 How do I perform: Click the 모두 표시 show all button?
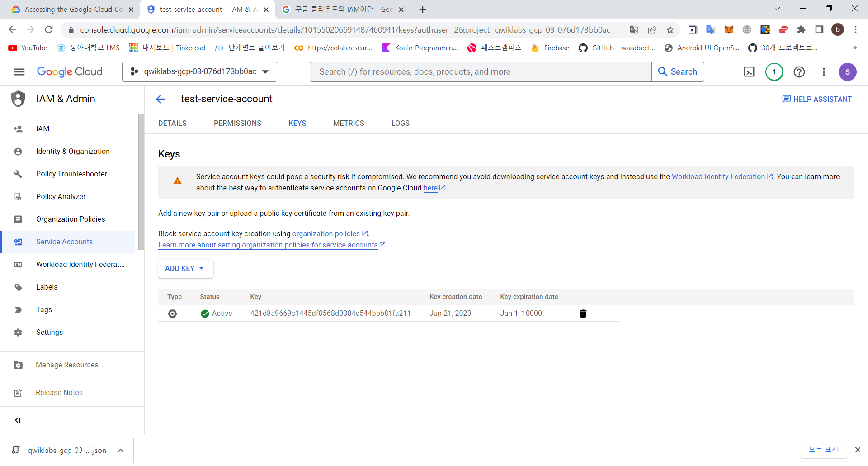[x=824, y=450]
